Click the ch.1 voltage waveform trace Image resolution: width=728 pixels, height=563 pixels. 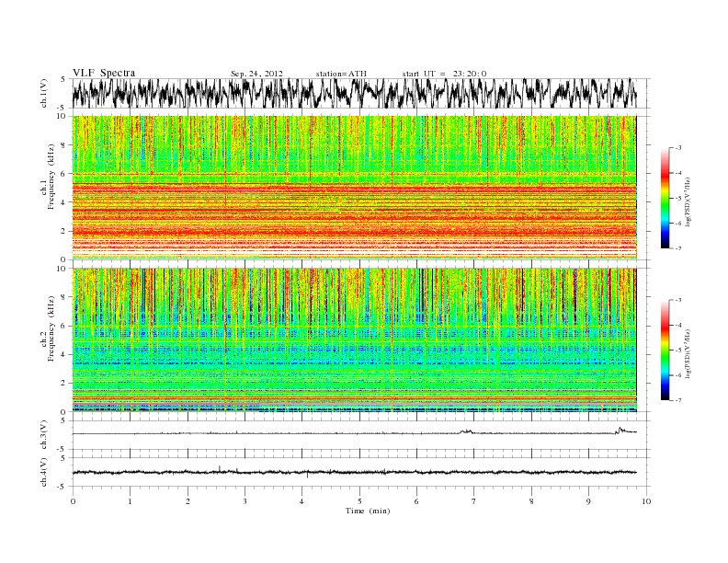(354, 93)
